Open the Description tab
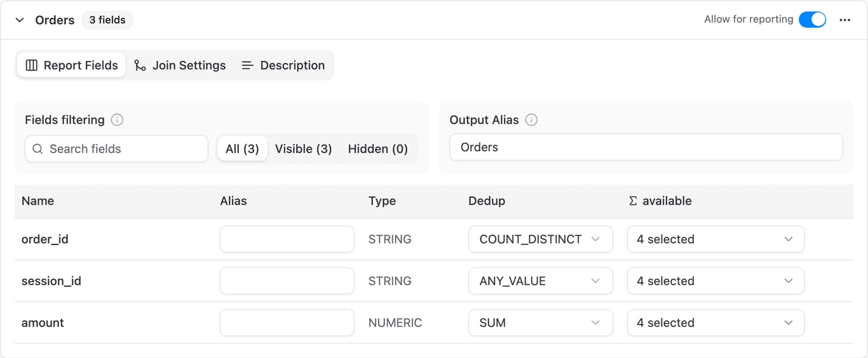The width and height of the screenshot is (868, 358). (x=283, y=65)
